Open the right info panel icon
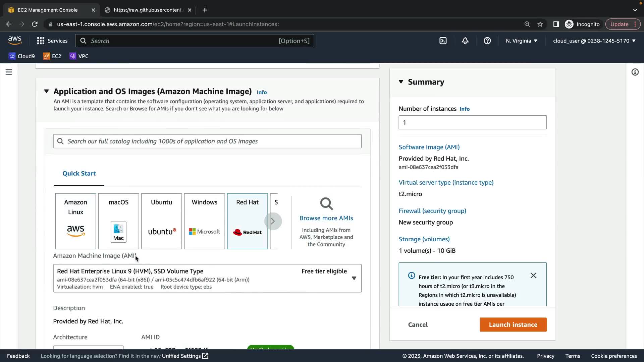This screenshot has height=362, width=644. point(635,72)
